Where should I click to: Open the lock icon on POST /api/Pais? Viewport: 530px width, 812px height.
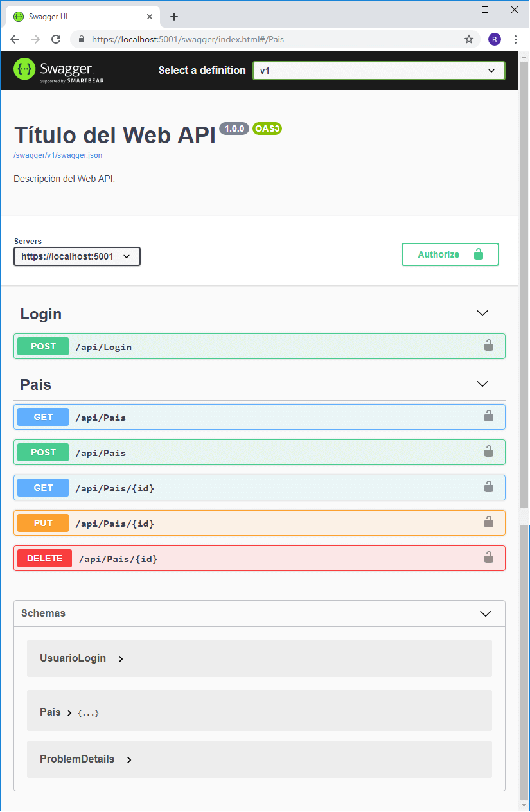pos(489,452)
